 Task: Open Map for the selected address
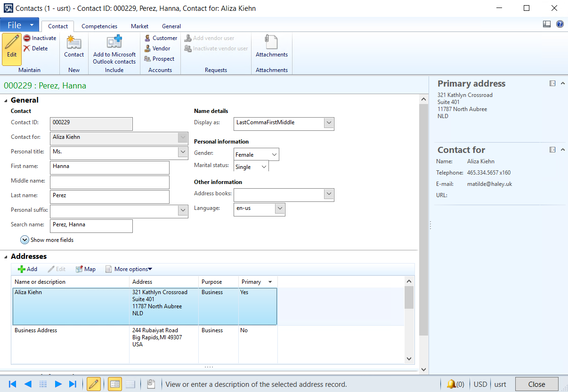tap(85, 269)
